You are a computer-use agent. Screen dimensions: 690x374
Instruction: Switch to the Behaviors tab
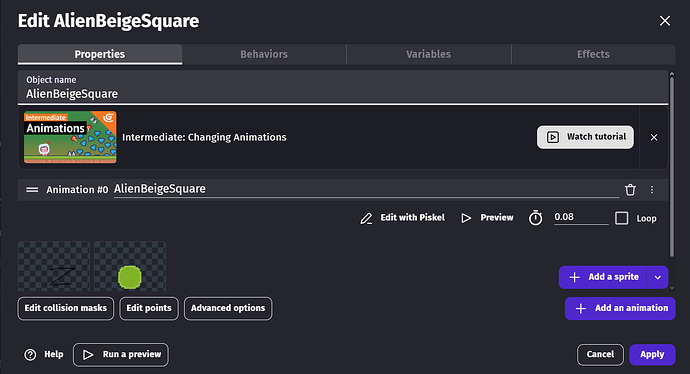point(264,54)
